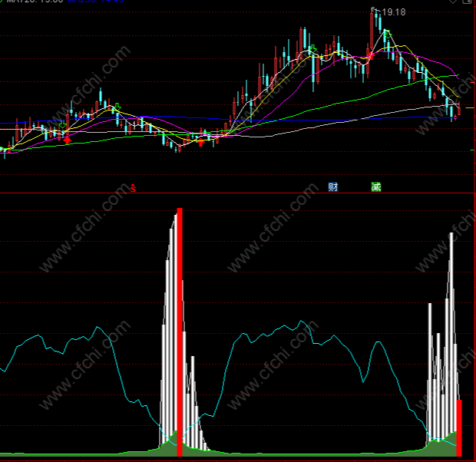This screenshot has width=476, height=462.
Task: Click the green down arrow beside the 19.18 peak
Action: pyautogui.click(x=388, y=34)
